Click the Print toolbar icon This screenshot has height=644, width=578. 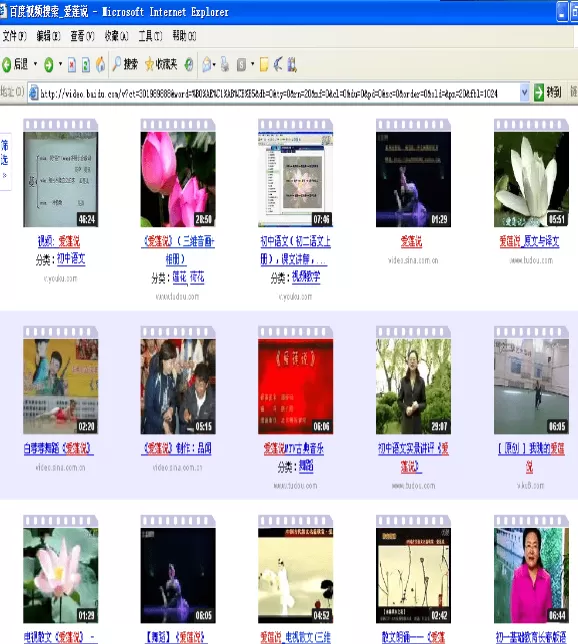(x=225, y=64)
